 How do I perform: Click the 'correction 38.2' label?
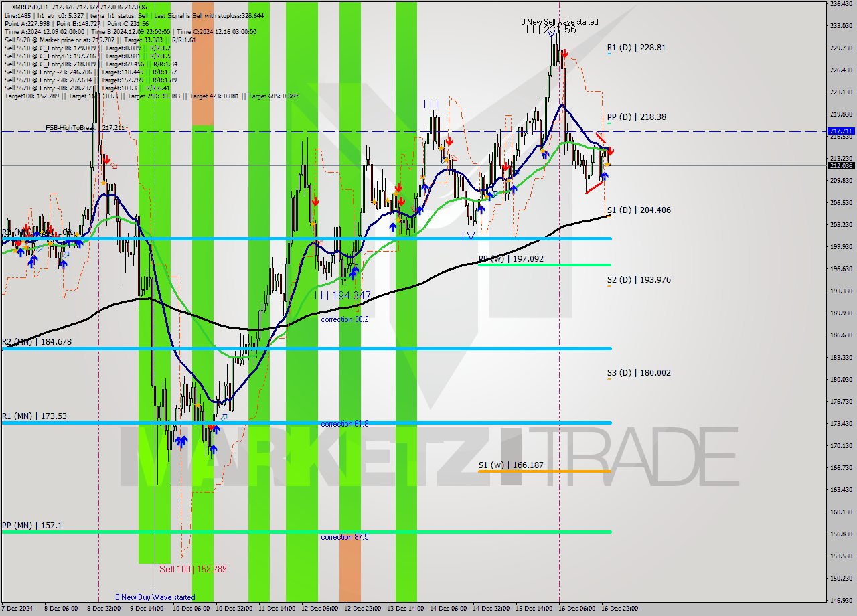(344, 319)
